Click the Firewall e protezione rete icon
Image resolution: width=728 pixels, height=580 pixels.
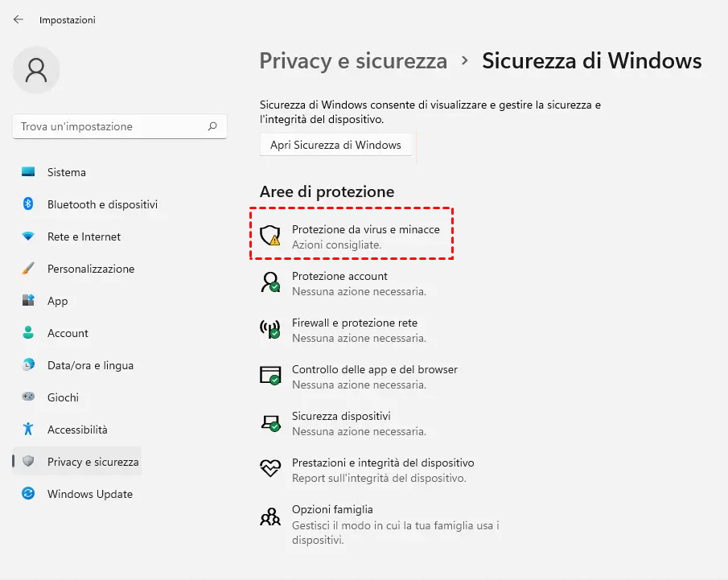[x=269, y=328]
